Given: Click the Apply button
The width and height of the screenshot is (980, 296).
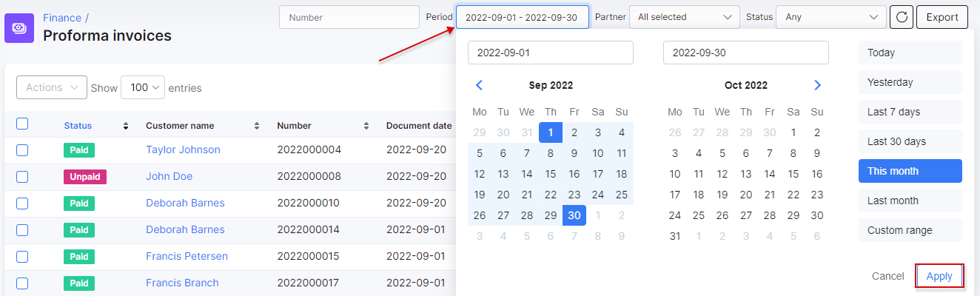Looking at the screenshot, I should 939,276.
